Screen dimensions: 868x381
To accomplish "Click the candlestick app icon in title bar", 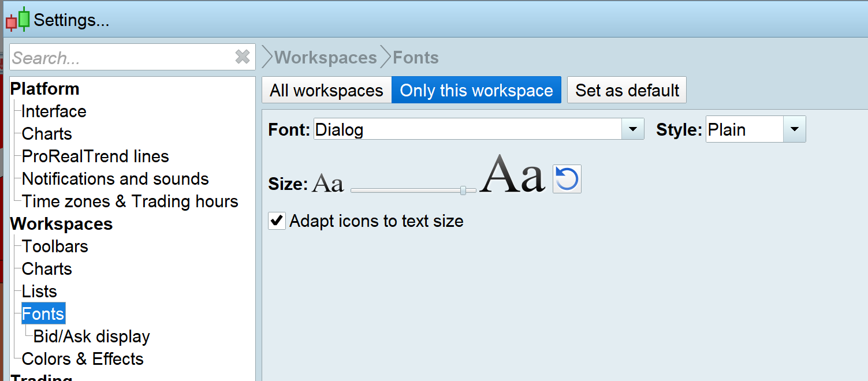I will (17, 20).
